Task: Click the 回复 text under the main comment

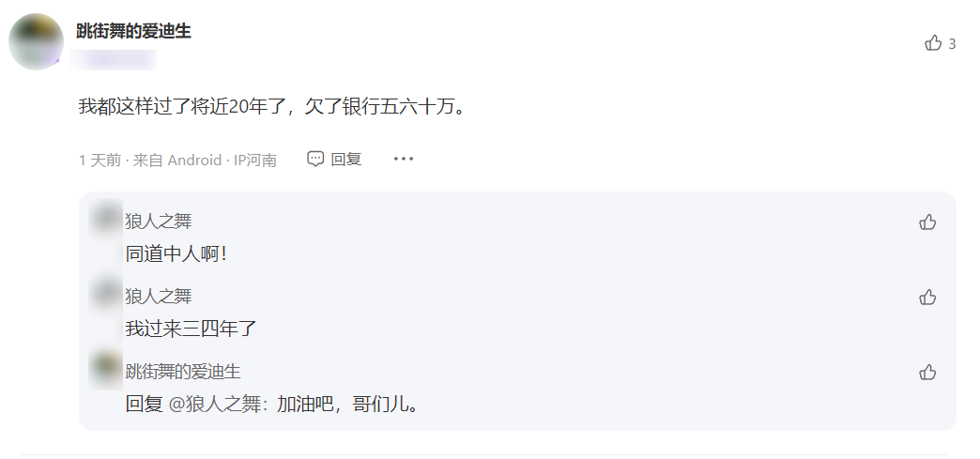Action: click(346, 159)
